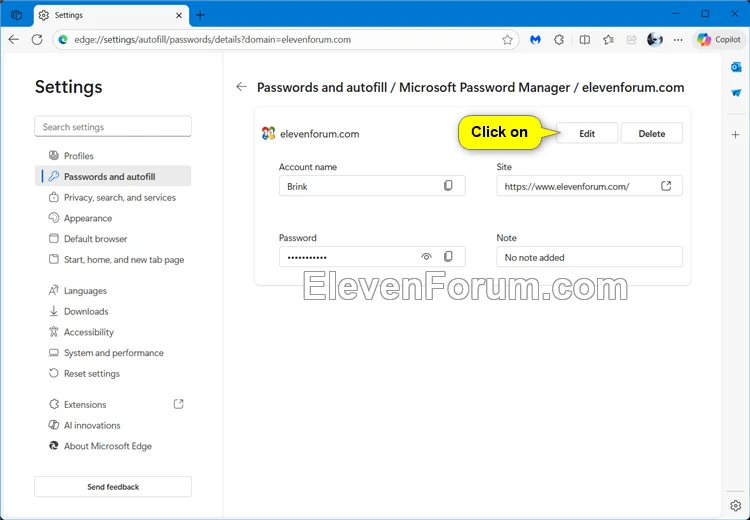Open System and performance settings
Viewport: 750px width, 520px height.
(113, 353)
